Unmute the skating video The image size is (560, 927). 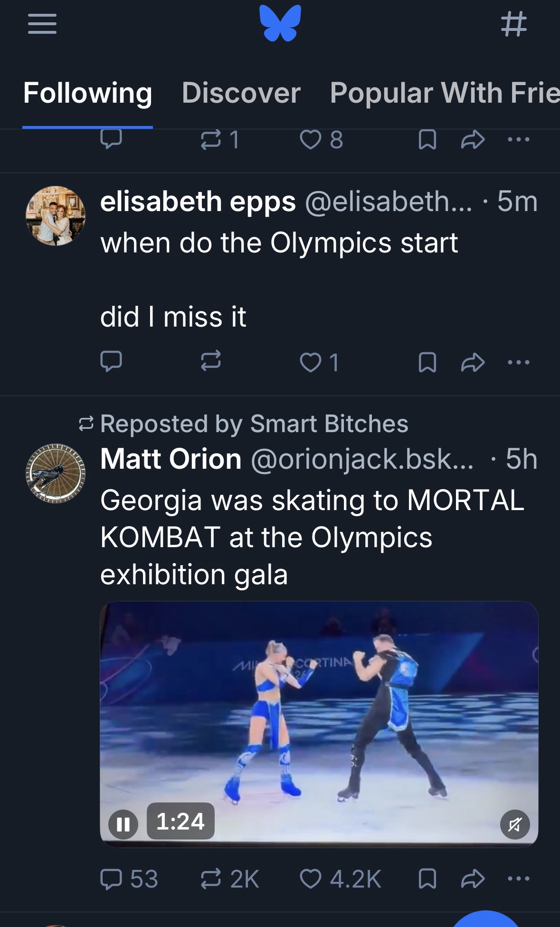[x=515, y=824]
